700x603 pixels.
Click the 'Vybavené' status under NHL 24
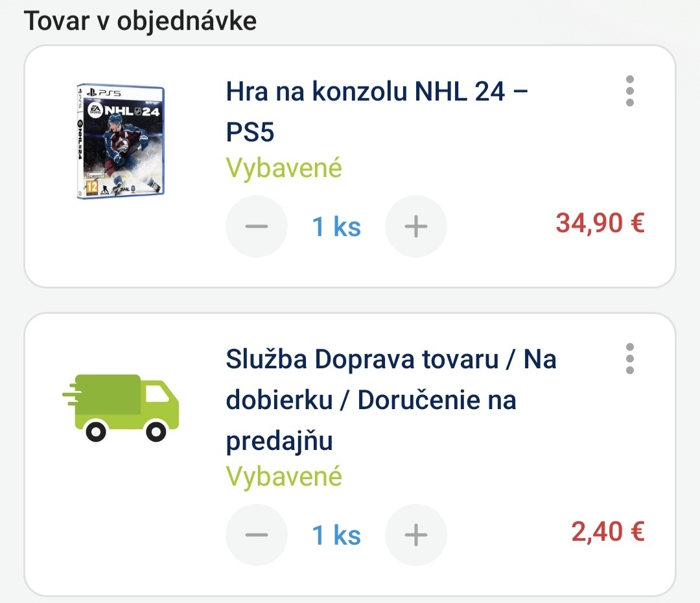283,167
